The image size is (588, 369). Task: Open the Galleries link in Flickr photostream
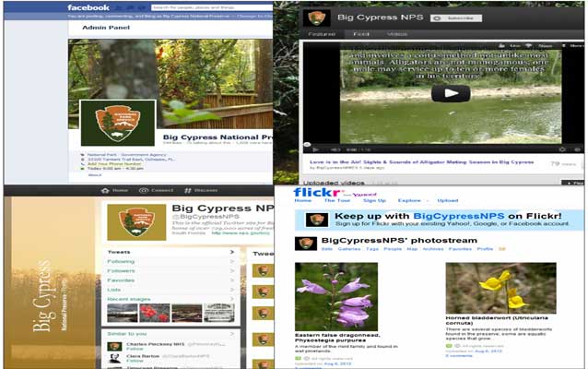click(x=349, y=249)
